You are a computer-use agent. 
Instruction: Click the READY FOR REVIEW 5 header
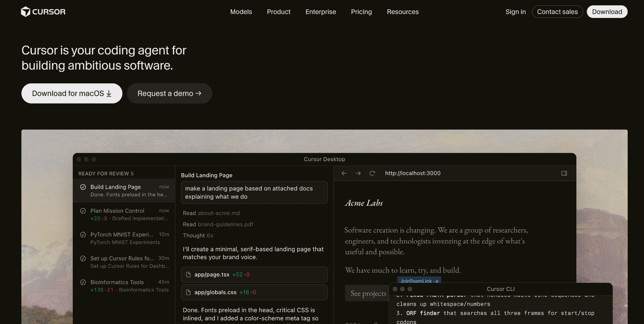point(106,173)
